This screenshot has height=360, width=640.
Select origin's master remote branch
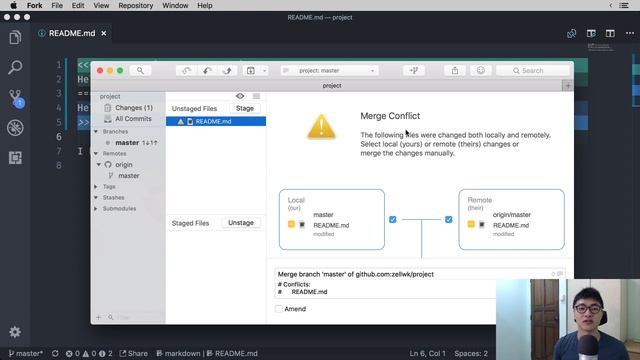click(x=128, y=176)
